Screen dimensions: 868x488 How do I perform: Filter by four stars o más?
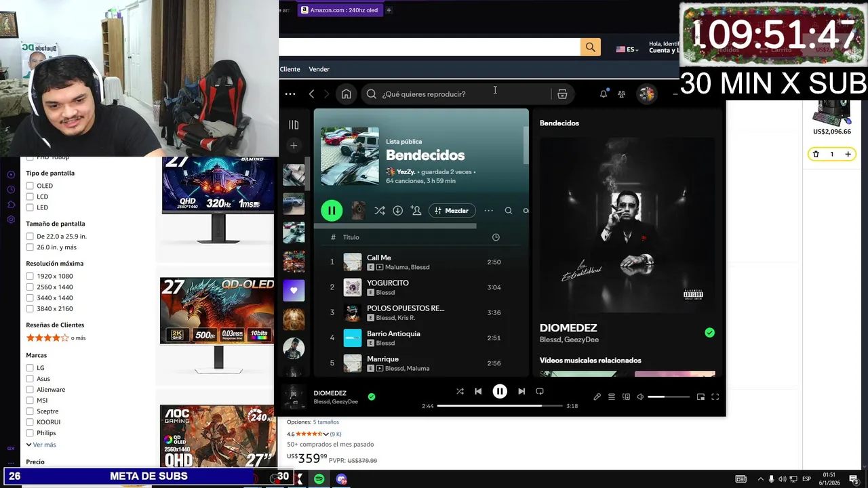click(x=56, y=338)
